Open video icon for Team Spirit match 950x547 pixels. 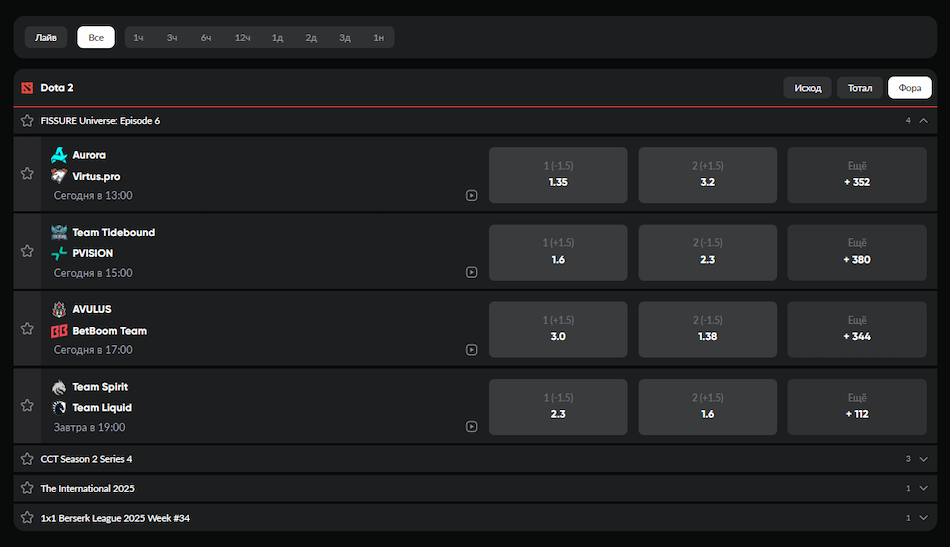click(x=471, y=427)
